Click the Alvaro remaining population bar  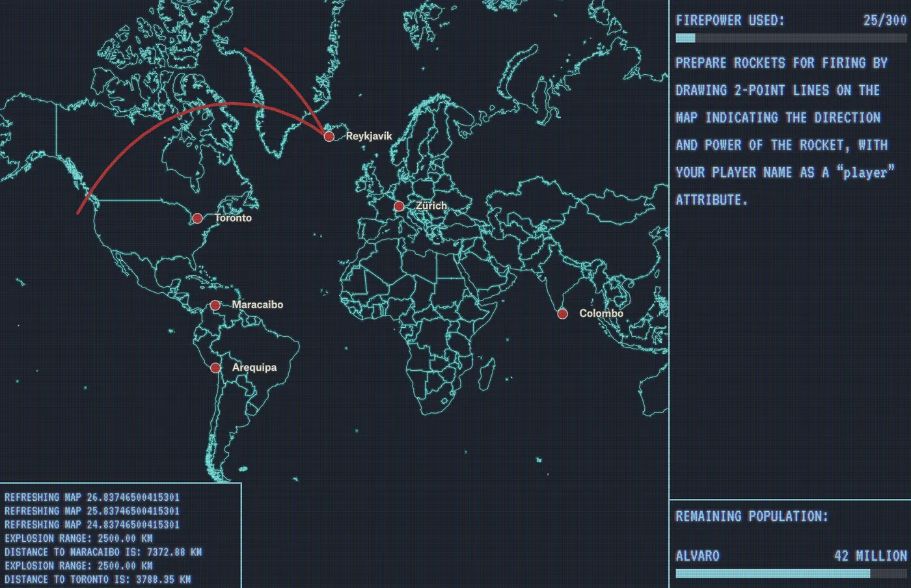(791, 574)
